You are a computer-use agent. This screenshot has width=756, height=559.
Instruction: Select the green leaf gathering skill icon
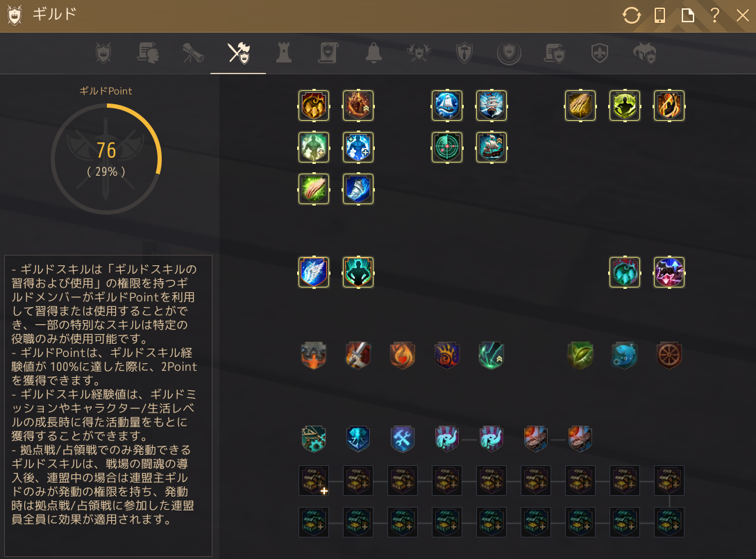[580, 356]
